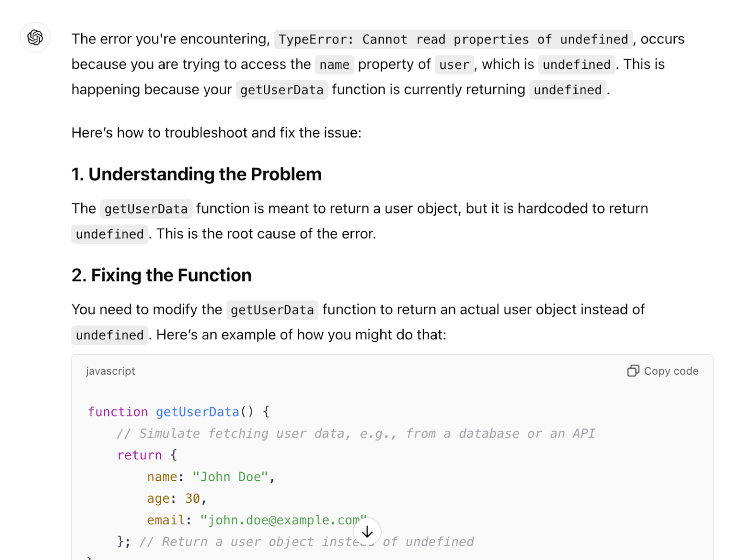The width and height of the screenshot is (734, 560).
Task: Click the inline code chip 'name'
Action: point(335,65)
